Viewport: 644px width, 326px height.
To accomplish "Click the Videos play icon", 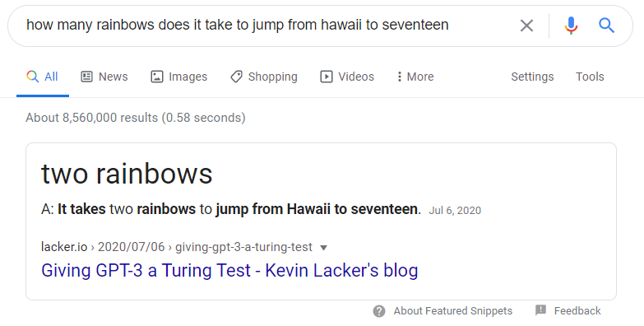I will [x=326, y=77].
